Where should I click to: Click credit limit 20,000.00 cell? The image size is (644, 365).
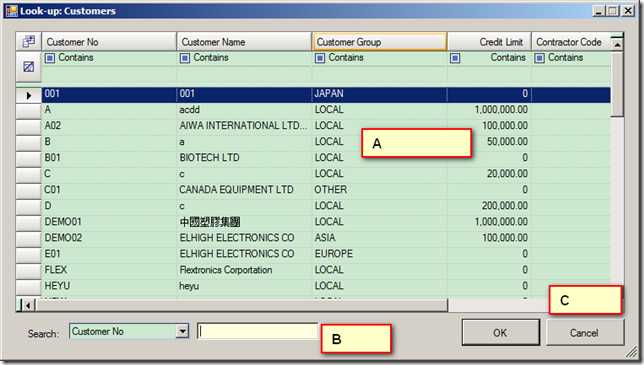(489, 174)
